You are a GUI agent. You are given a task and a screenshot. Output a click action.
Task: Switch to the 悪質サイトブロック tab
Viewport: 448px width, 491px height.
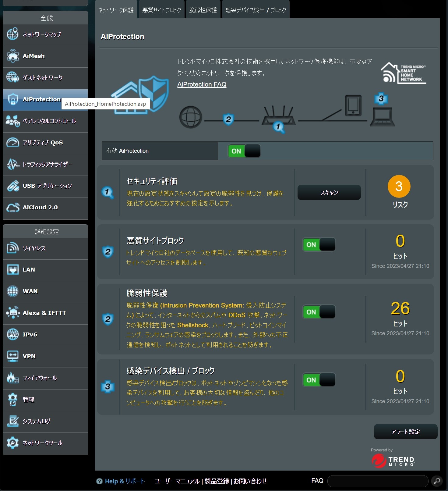tap(161, 10)
